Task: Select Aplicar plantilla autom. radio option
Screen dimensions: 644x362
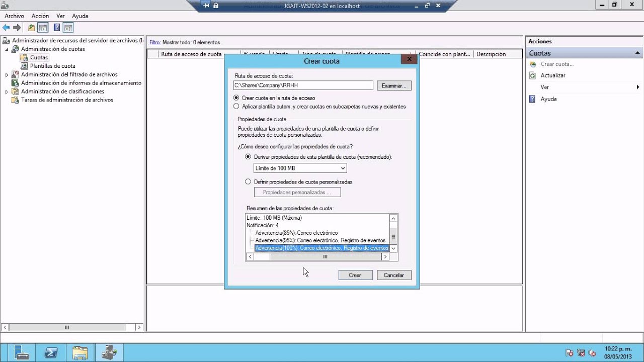Action: tap(236, 107)
